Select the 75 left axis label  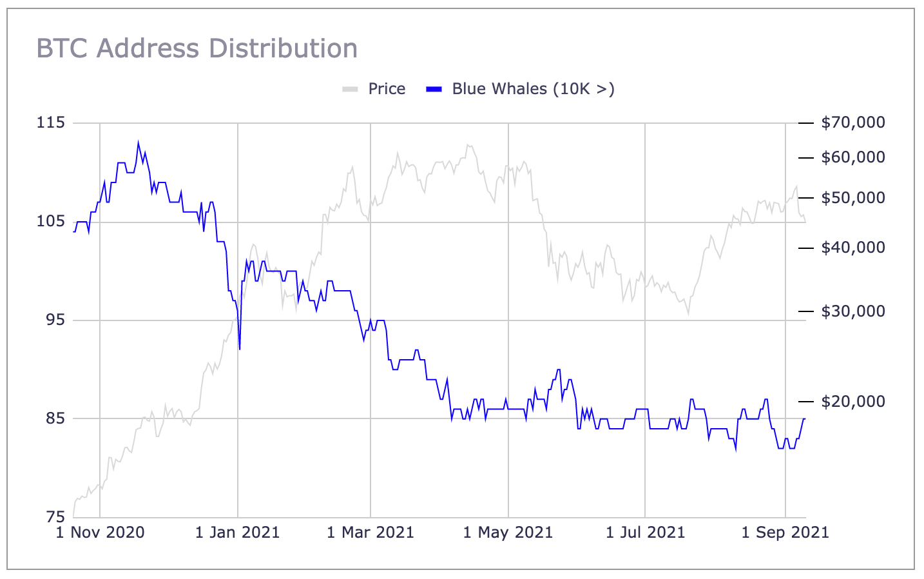[55, 516]
